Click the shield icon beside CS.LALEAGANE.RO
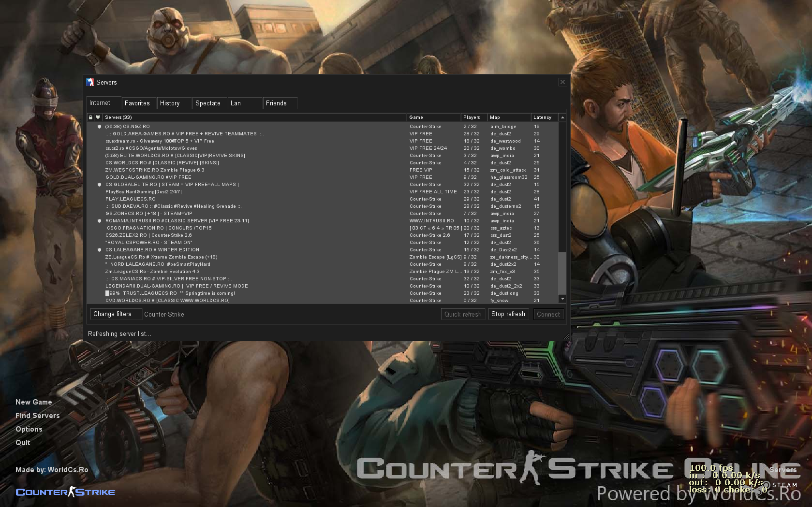Screen dimensions: 812x507 (x=100, y=250)
